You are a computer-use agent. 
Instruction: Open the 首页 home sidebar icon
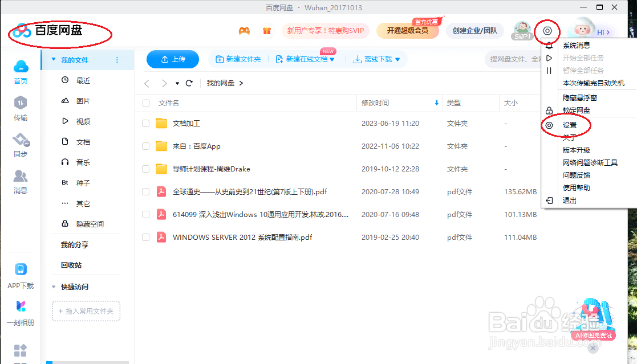click(21, 66)
